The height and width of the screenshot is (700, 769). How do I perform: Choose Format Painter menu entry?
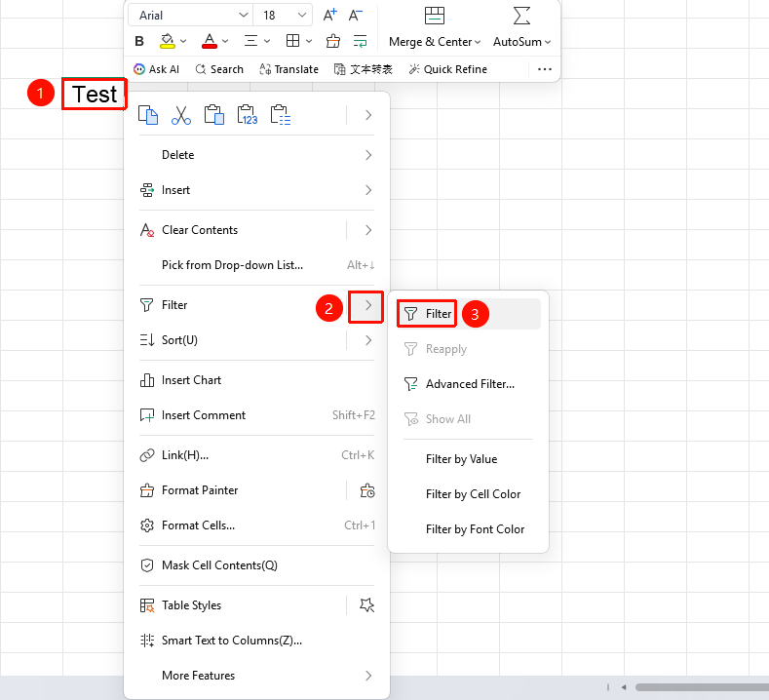point(200,490)
